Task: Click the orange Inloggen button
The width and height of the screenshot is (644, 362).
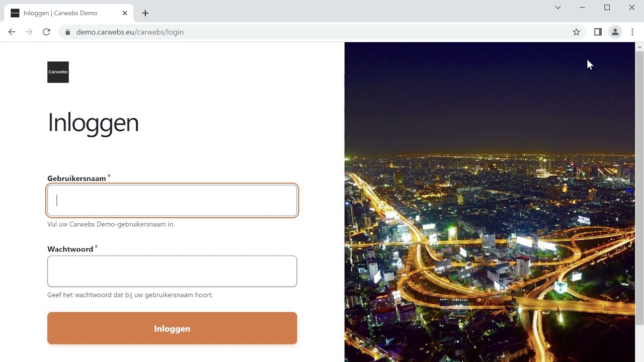Action: pyautogui.click(x=172, y=328)
